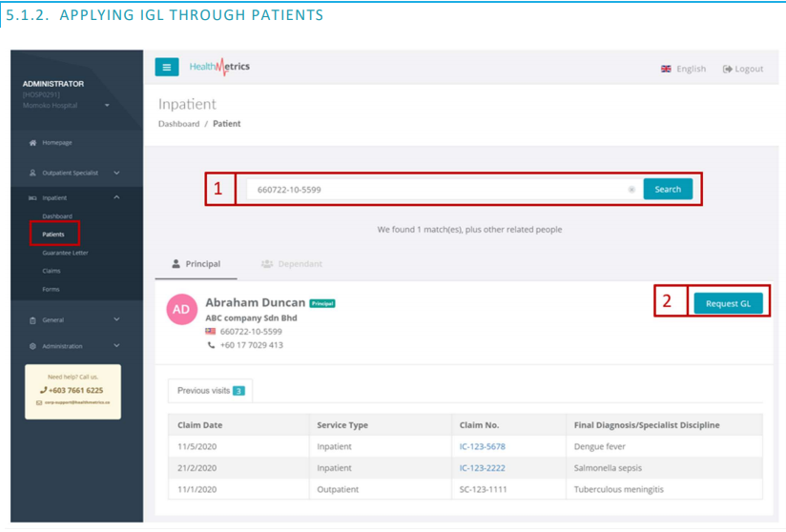Select Patients in the Inpatient submenu

[53, 235]
